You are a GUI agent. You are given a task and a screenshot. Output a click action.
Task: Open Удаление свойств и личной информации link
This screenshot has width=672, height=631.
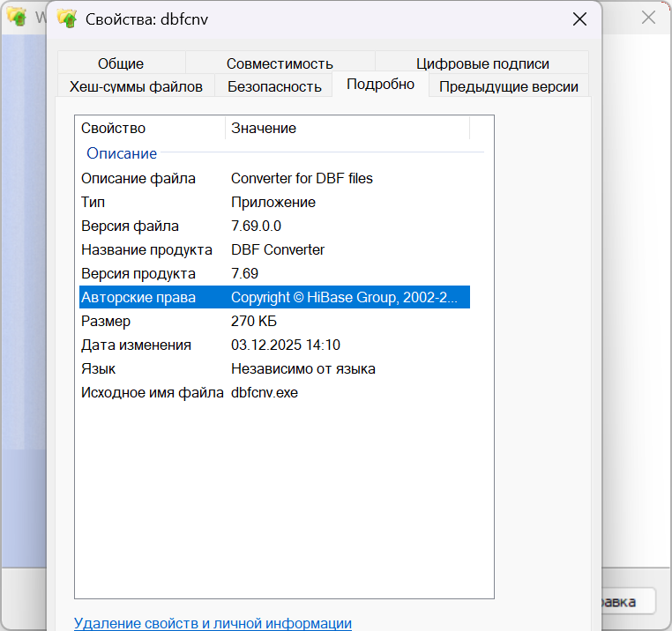[213, 623]
